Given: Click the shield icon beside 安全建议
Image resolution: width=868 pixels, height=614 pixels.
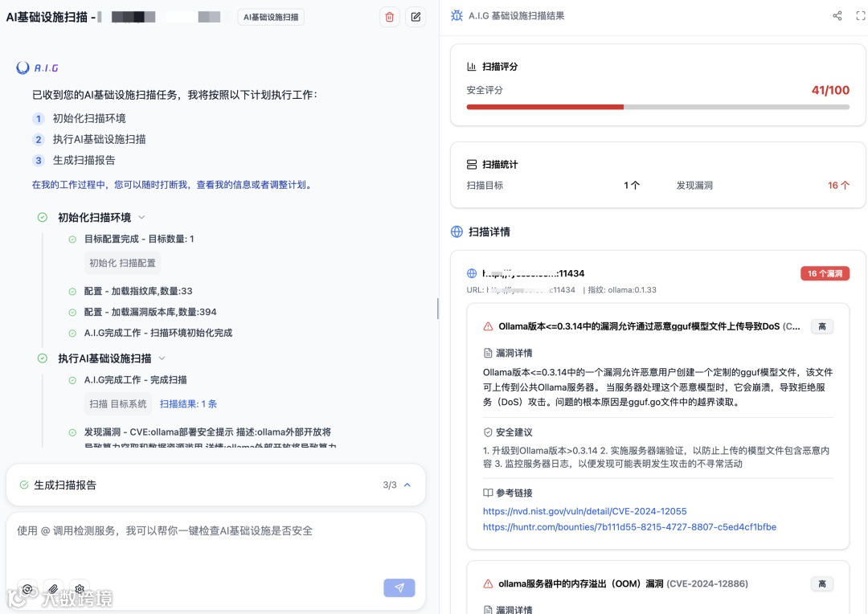Looking at the screenshot, I should pos(488,432).
